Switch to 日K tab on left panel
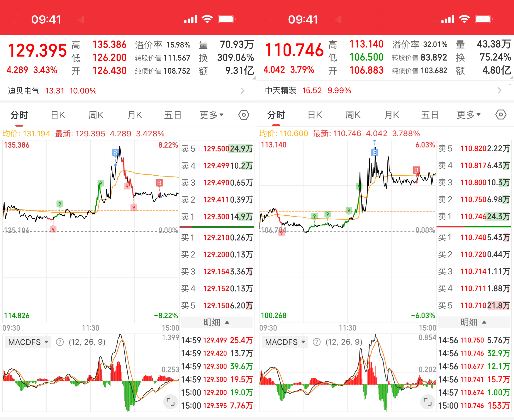The width and height of the screenshot is (514, 420). 58,115
